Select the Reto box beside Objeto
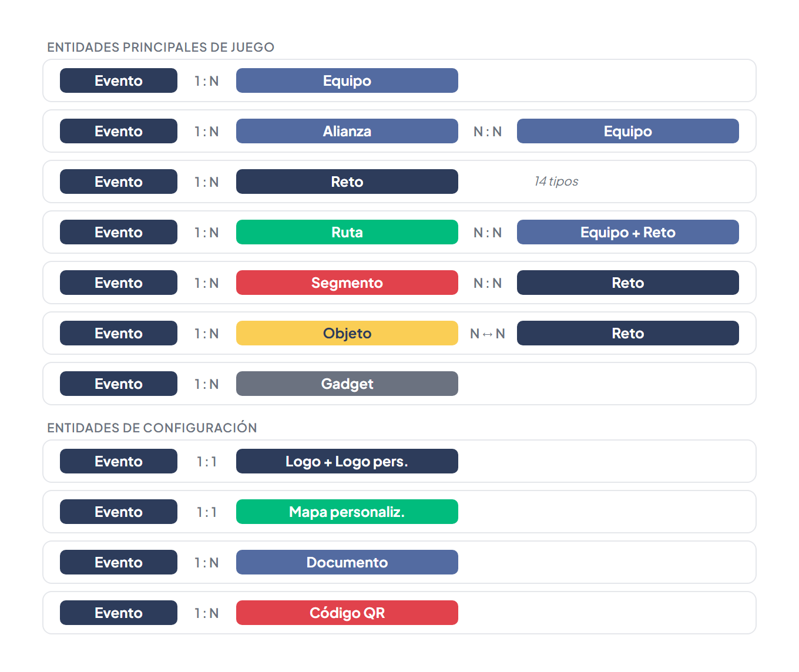The image size is (799, 672). tap(627, 333)
